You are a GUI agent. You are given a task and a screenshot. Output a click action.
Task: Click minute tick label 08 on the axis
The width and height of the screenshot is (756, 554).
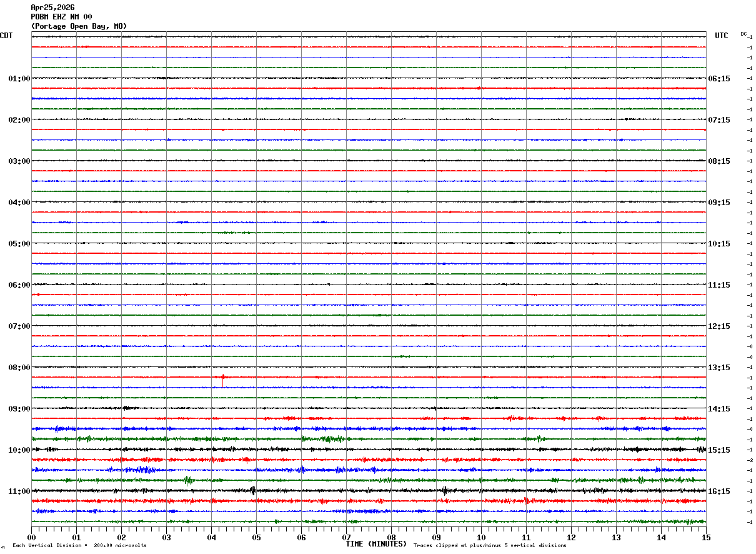(x=391, y=537)
